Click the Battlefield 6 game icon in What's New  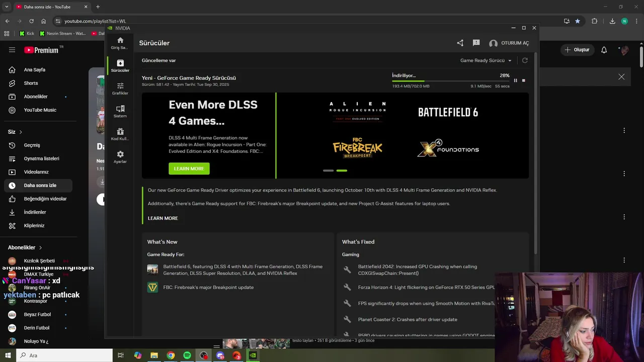pos(152,269)
